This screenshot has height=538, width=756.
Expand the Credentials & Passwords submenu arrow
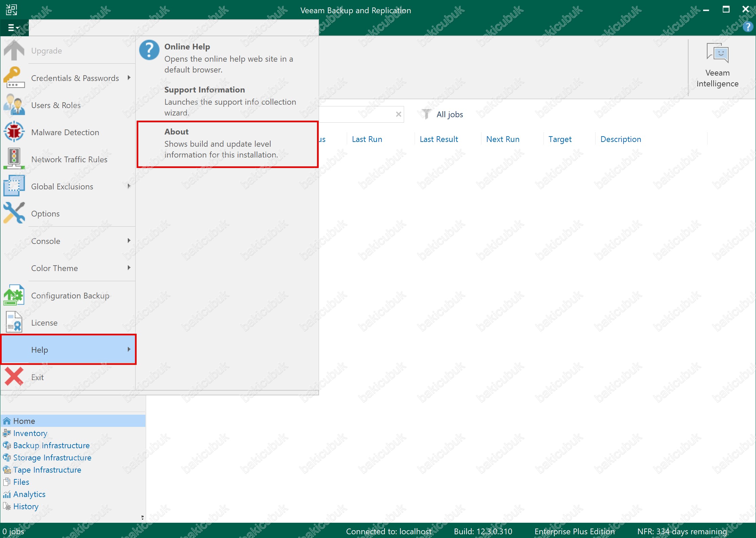[x=129, y=78]
